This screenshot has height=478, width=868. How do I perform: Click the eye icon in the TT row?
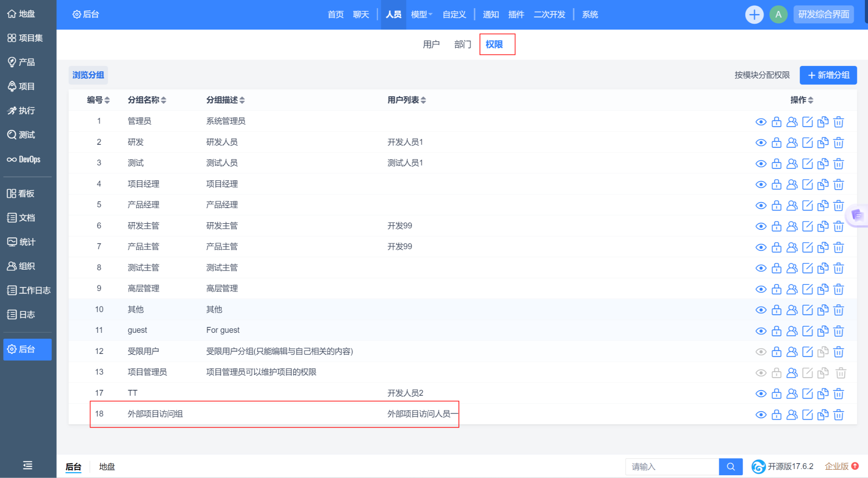click(x=761, y=393)
